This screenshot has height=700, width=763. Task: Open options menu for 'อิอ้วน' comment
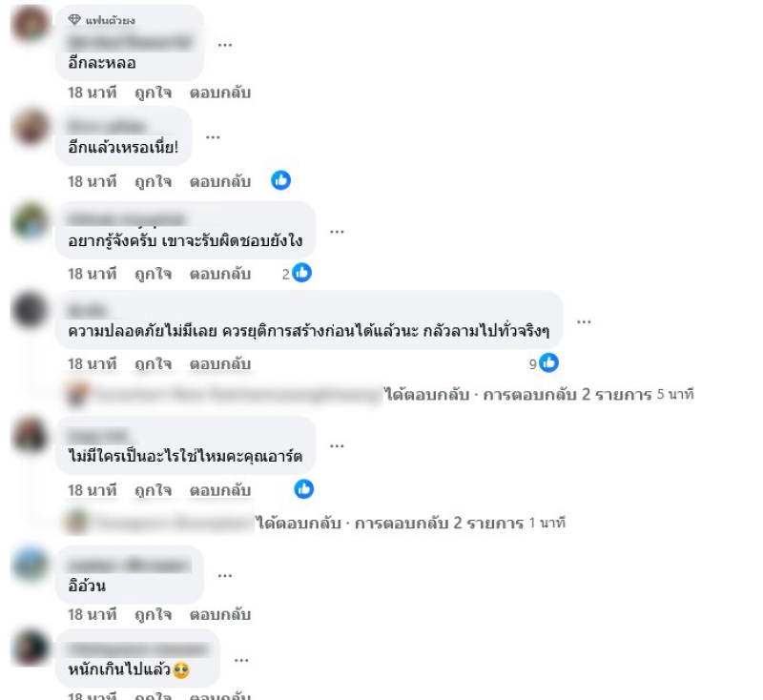pos(225,575)
